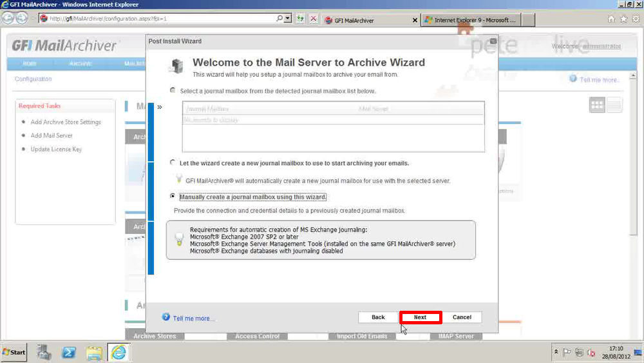Open the Configuration breadcrumb link
Screen dimensions: 644x363
(33, 79)
